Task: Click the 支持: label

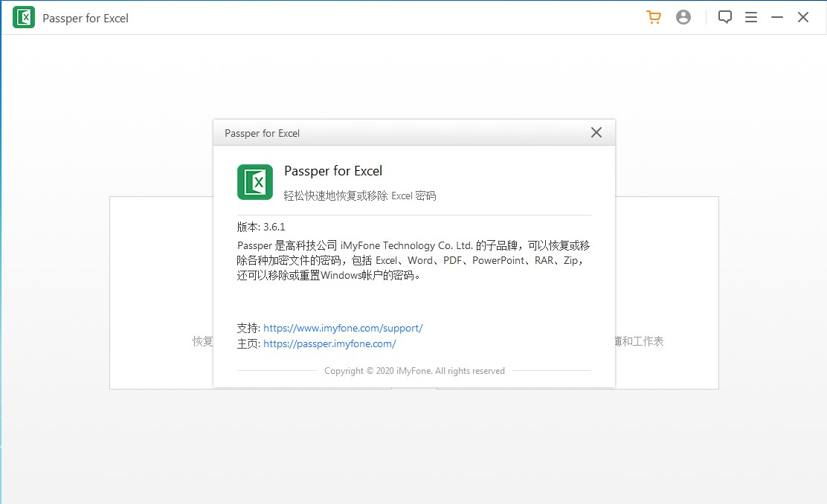Action: (x=248, y=328)
